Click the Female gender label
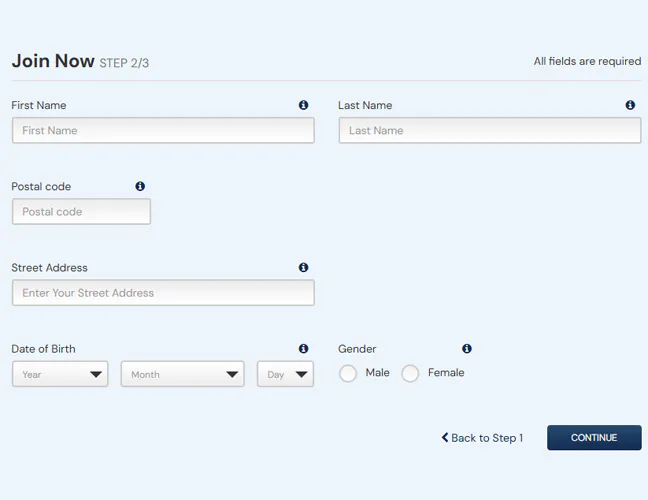648x500 pixels. click(x=446, y=373)
